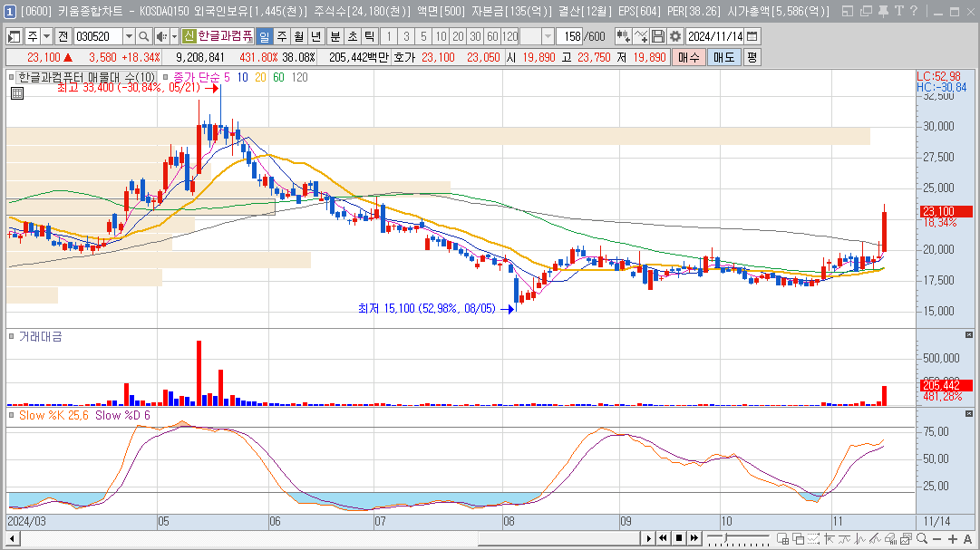Screen dimensions: 980x550
Task: Select interval 120 button
Action: pos(510,37)
